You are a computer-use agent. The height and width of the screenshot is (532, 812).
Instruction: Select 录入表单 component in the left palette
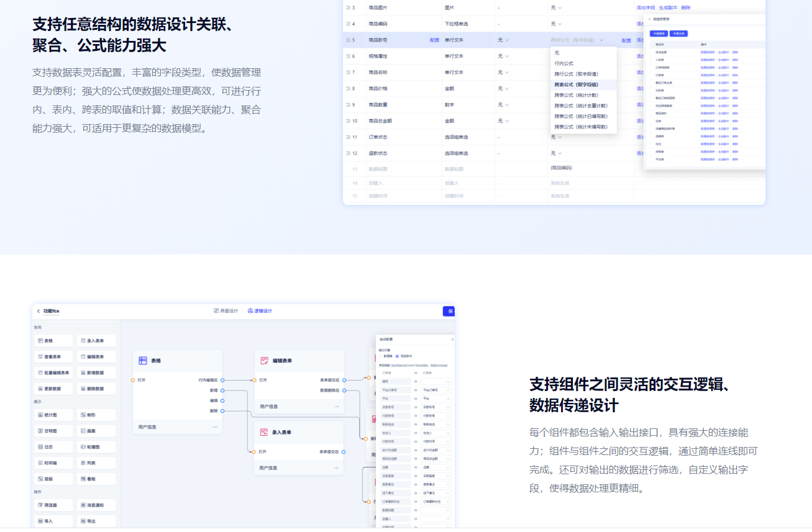pyautogui.click(x=96, y=341)
